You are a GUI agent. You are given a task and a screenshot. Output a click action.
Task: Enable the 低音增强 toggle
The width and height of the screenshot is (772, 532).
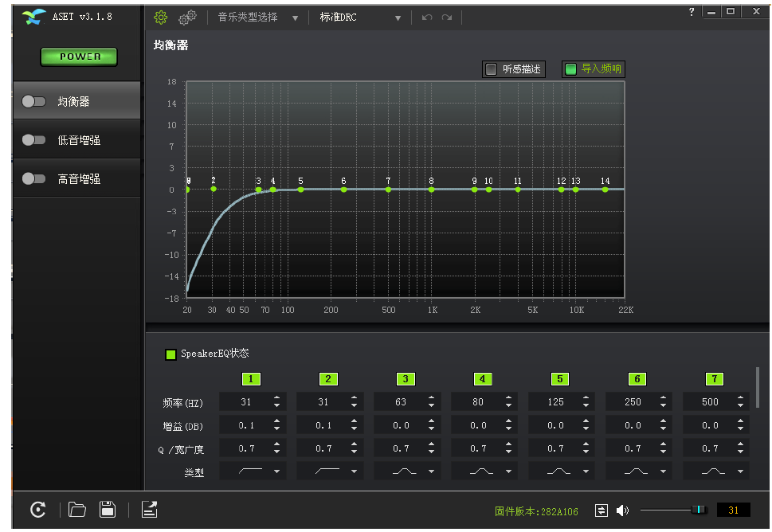click(34, 139)
